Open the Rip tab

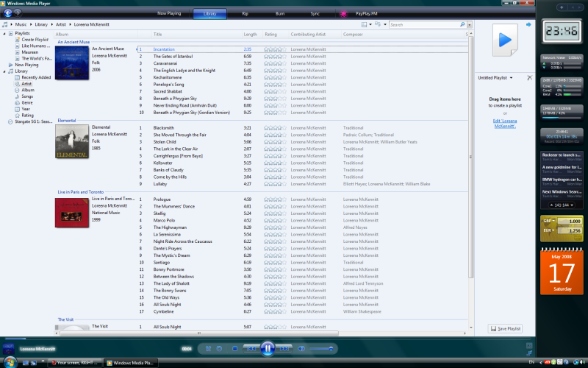click(245, 13)
